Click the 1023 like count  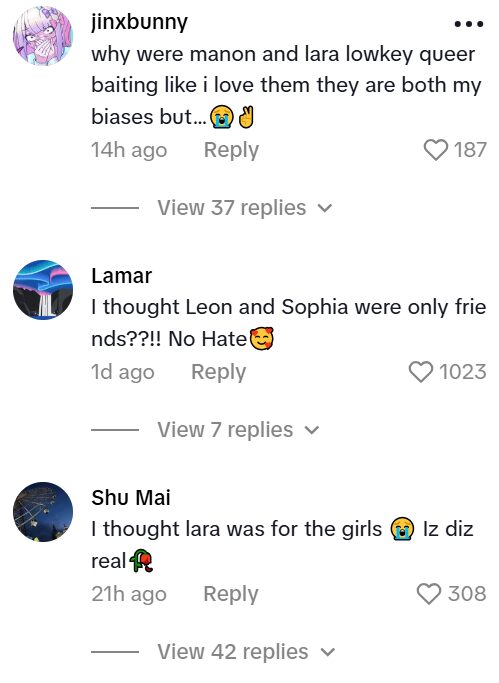coord(462,372)
